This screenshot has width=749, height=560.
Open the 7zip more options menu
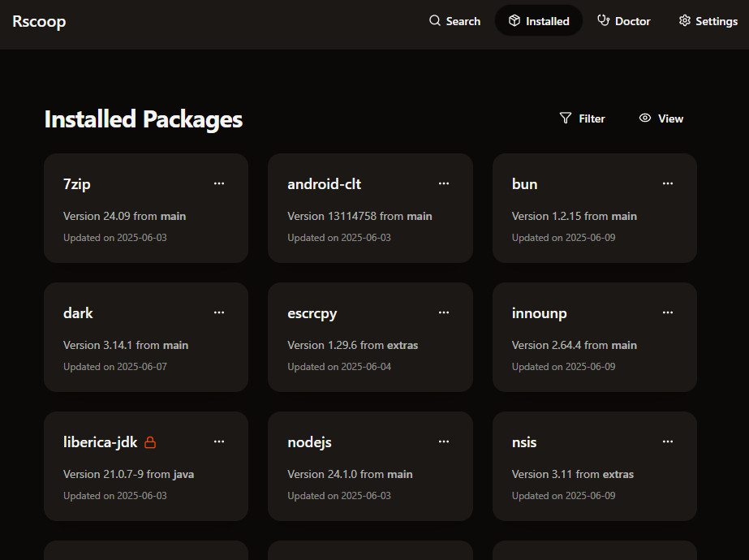click(219, 183)
